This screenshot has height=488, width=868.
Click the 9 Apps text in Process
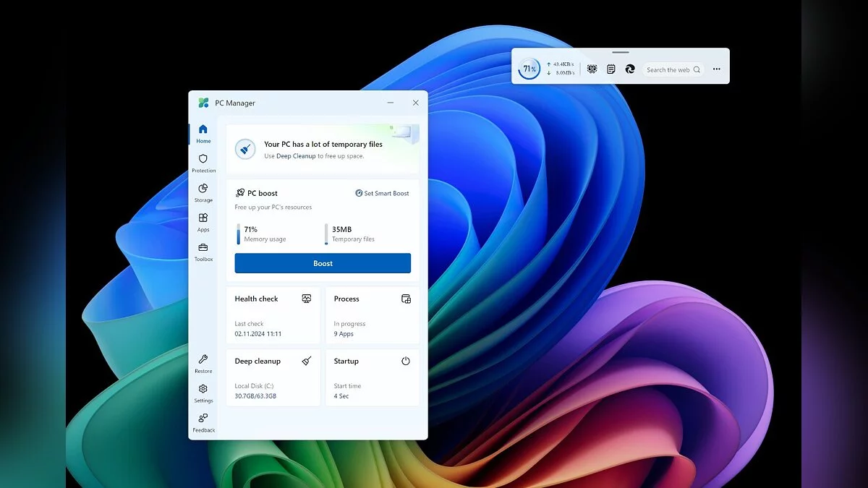[344, 334]
